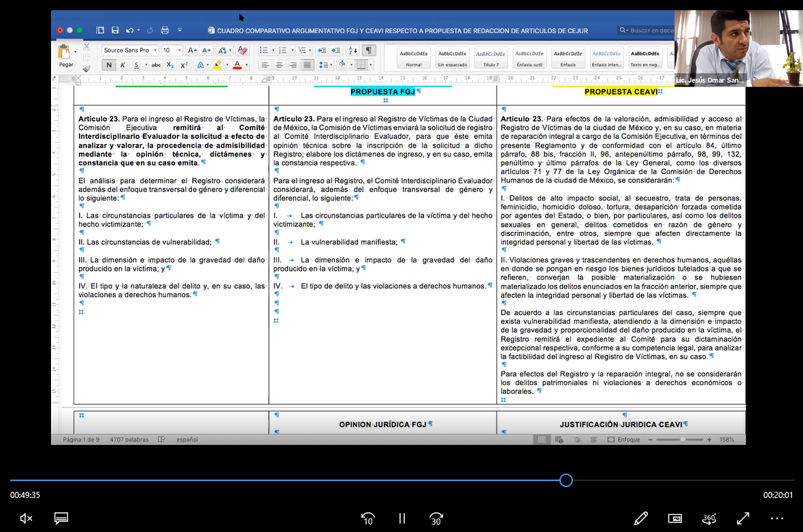Click the Buscar en documento search field
This screenshot has height=532, width=803.
pyautogui.click(x=646, y=30)
